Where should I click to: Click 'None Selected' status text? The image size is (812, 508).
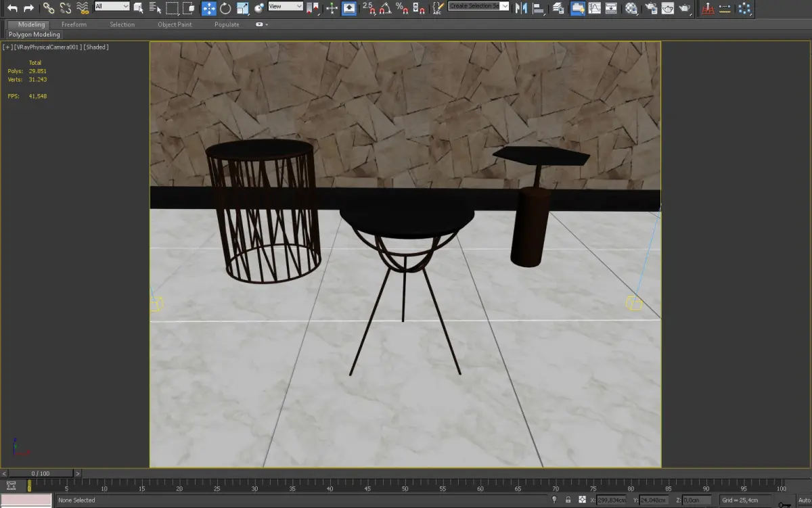point(76,501)
